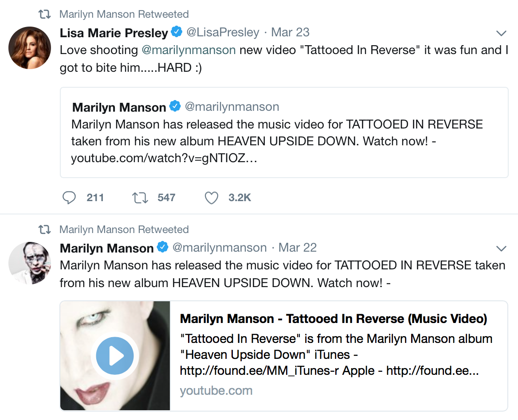Click the Mar 23 timestamp

pyautogui.click(x=290, y=32)
